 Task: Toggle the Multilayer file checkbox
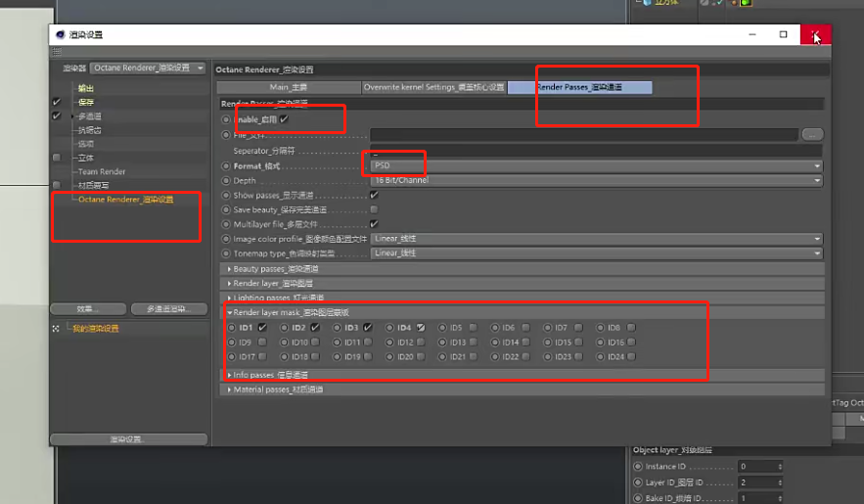coord(374,224)
